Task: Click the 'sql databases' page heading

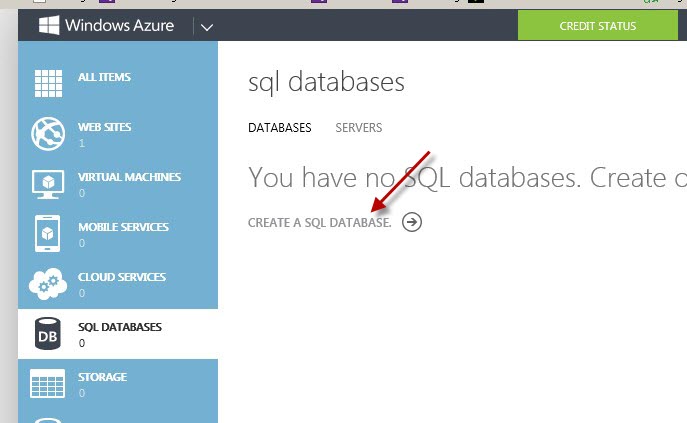Action: coord(326,82)
